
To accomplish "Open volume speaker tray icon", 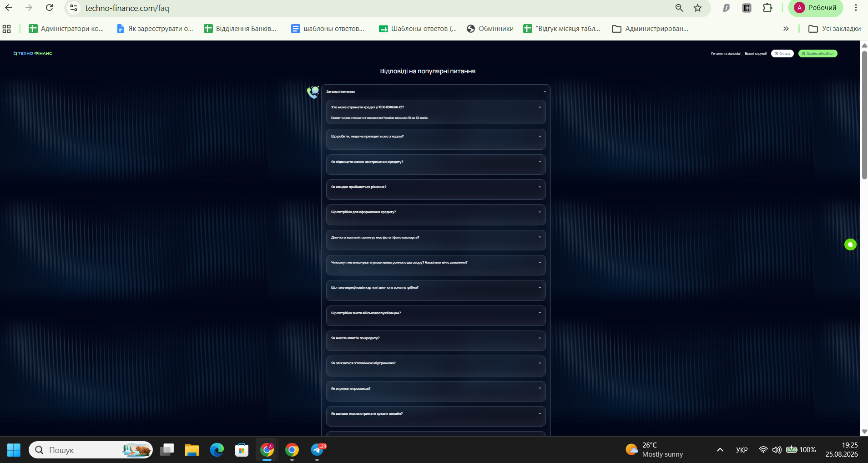I will 777,450.
